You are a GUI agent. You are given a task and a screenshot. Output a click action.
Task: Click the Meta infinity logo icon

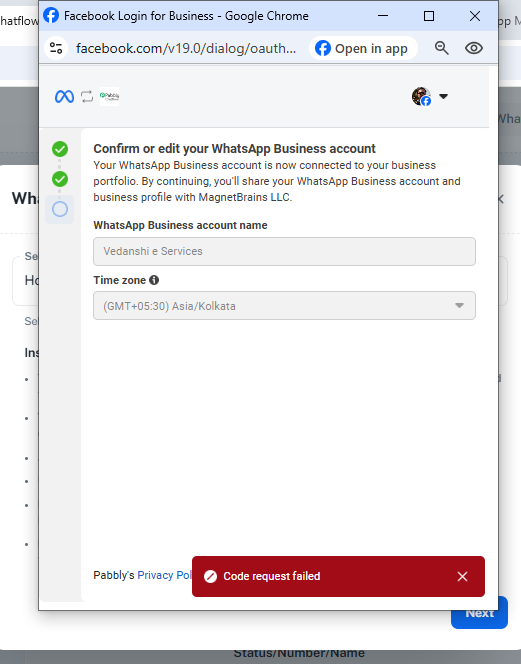click(64, 97)
